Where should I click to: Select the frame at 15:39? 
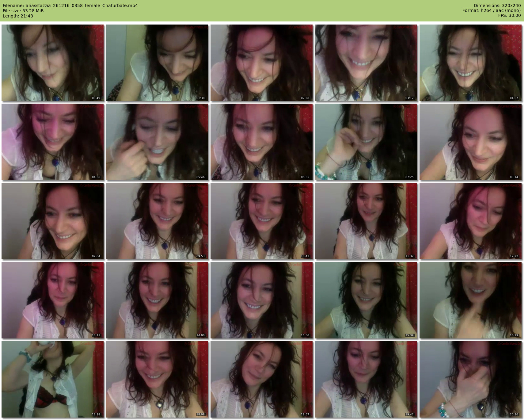[x=366, y=300]
